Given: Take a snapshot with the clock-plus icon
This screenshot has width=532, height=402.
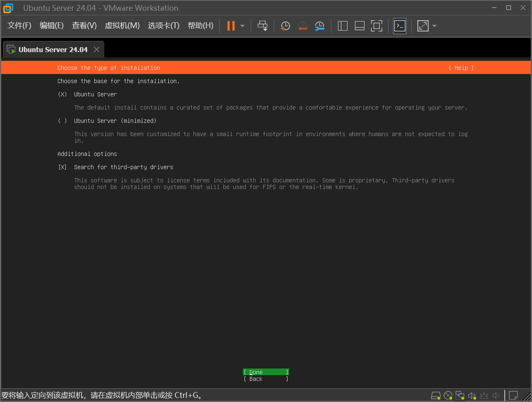Looking at the screenshot, I should 285,26.
